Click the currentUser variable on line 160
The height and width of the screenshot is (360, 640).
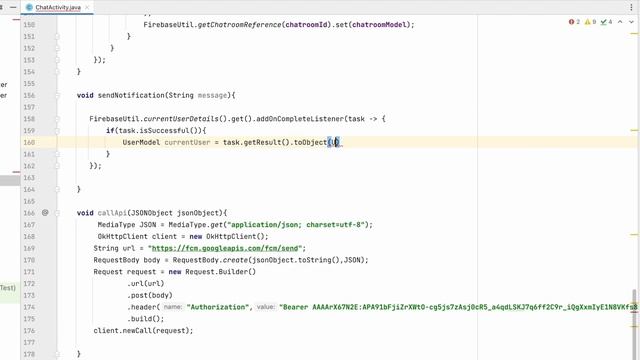pos(187,142)
